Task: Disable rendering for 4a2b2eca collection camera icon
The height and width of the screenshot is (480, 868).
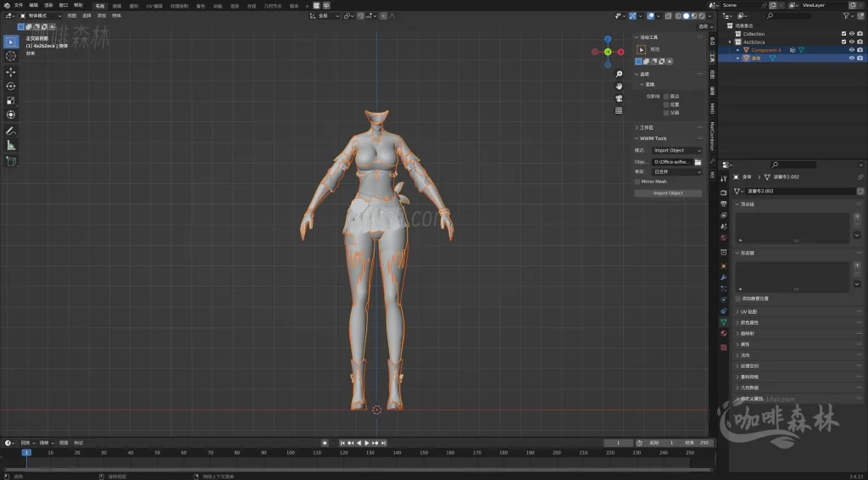Action: click(x=860, y=42)
